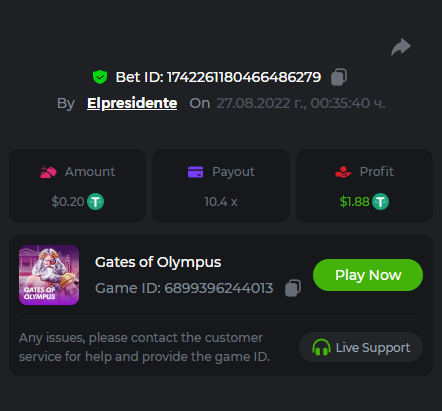Open Live Support chat
This screenshot has height=411, width=442.
point(361,347)
